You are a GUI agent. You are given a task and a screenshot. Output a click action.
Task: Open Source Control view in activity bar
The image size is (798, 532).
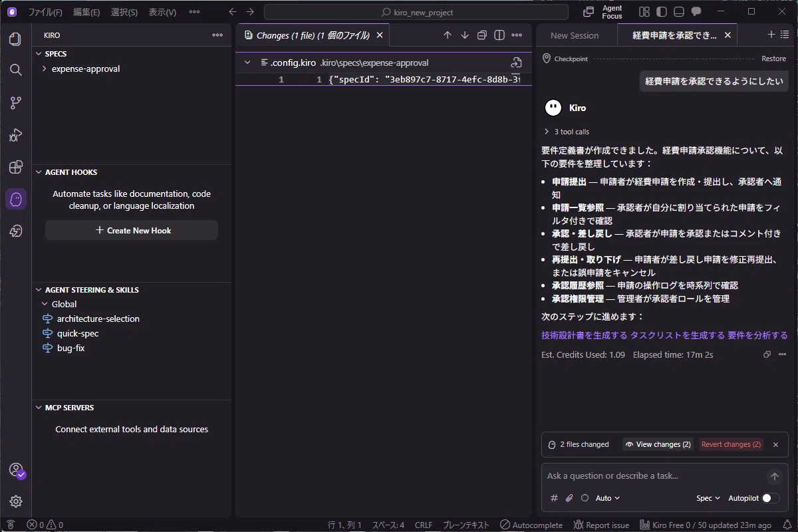(x=16, y=102)
